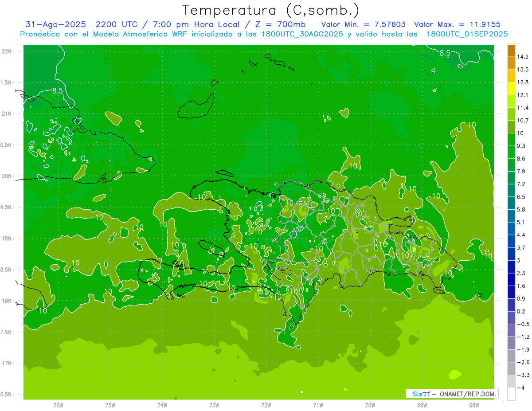
Task: Click the "14.2" color scale label
Action: tap(523, 57)
